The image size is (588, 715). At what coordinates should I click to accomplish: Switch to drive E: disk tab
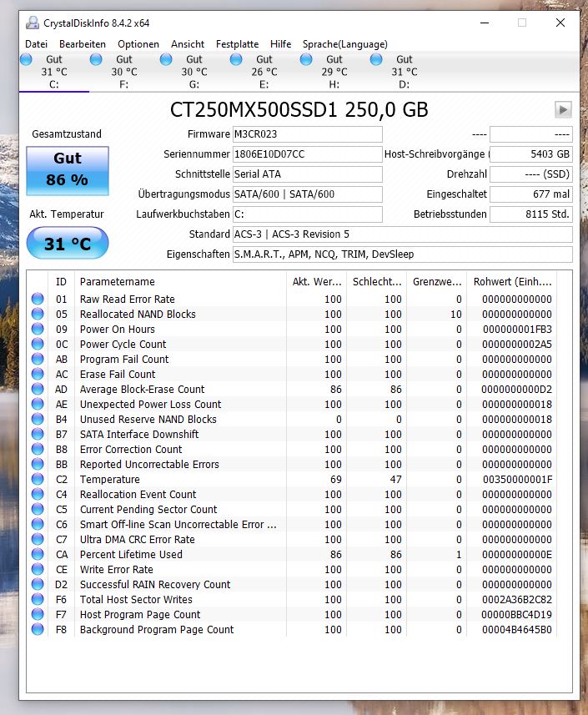click(x=264, y=72)
